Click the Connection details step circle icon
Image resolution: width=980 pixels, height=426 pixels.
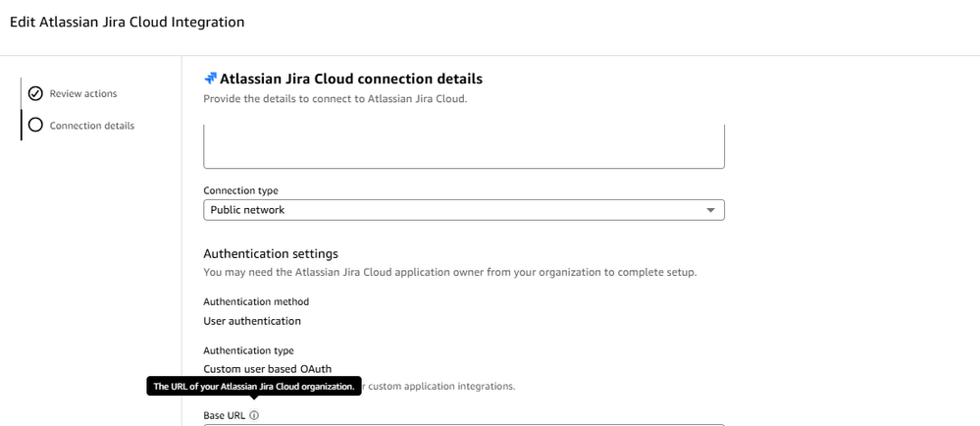point(35,126)
